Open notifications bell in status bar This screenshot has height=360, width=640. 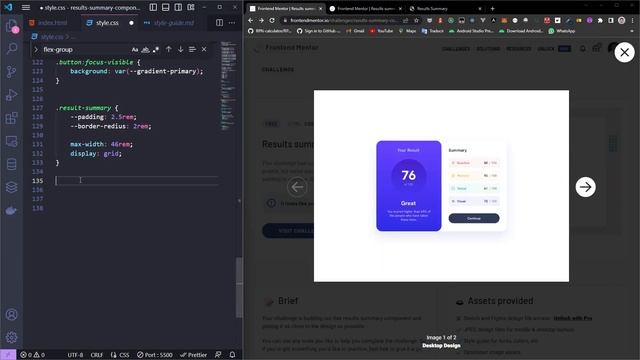[232, 355]
